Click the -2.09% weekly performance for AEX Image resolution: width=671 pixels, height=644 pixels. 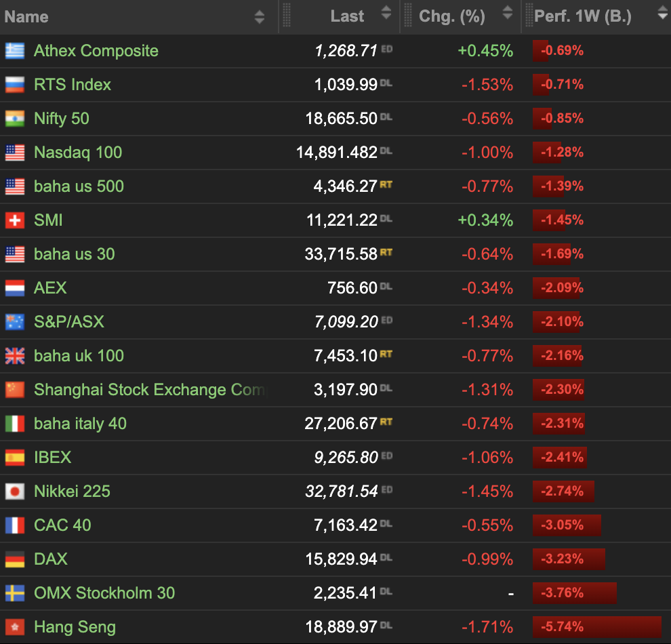(558, 288)
